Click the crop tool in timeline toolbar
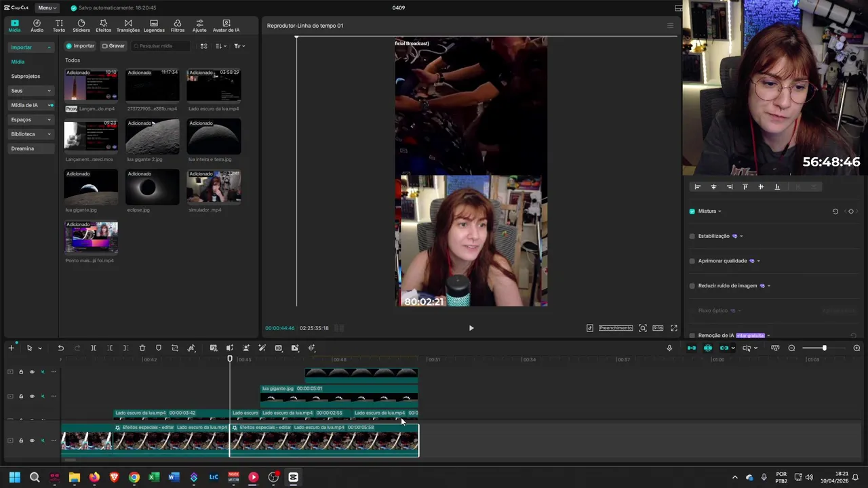The width and height of the screenshot is (868, 488). tap(175, 348)
